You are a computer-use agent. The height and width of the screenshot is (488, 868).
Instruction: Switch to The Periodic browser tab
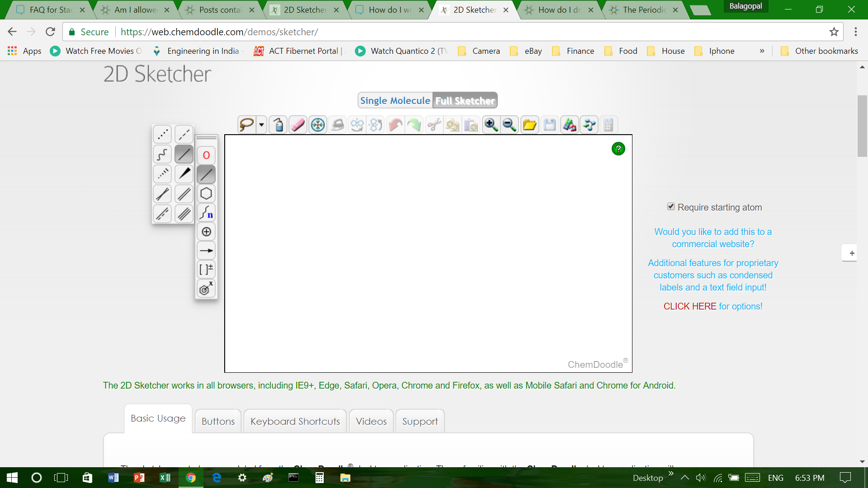tap(644, 9)
